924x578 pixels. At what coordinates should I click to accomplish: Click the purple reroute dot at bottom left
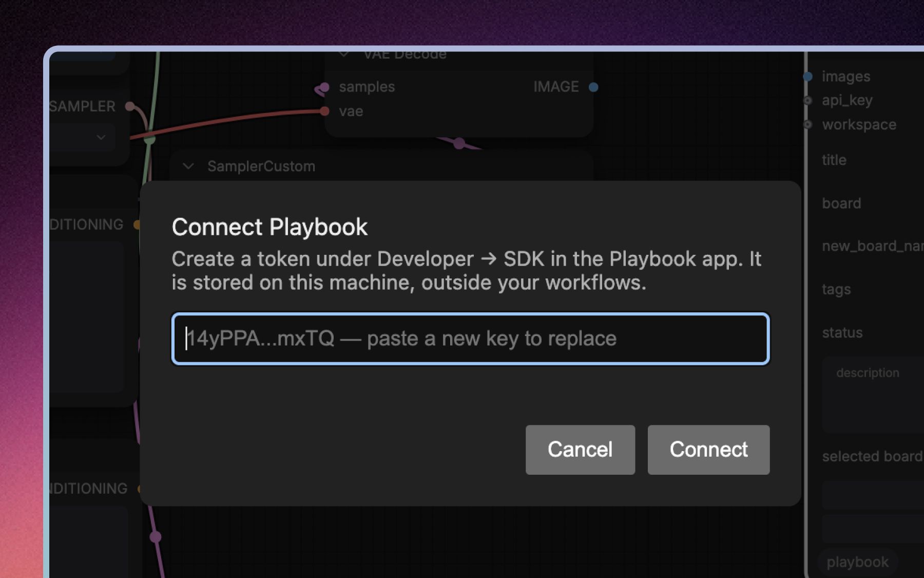point(156,537)
